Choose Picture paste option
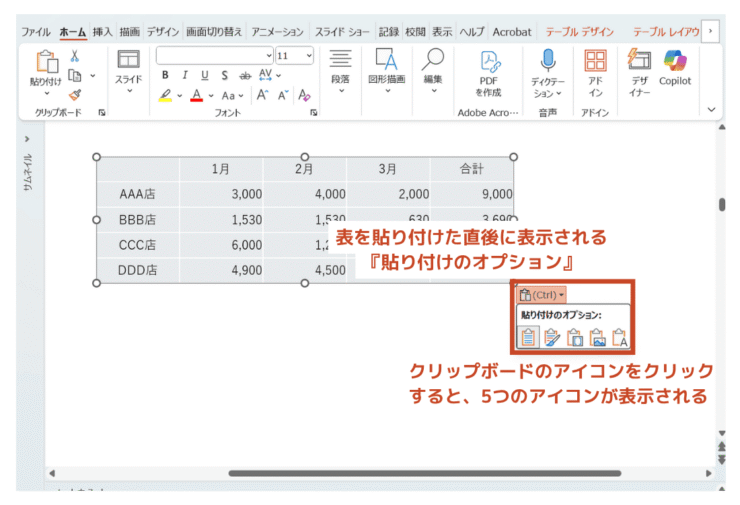 (597, 337)
